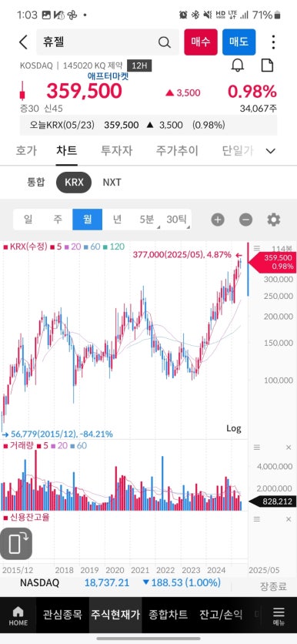
Task: Zoom in chart with plus icon
Action: [218, 220]
